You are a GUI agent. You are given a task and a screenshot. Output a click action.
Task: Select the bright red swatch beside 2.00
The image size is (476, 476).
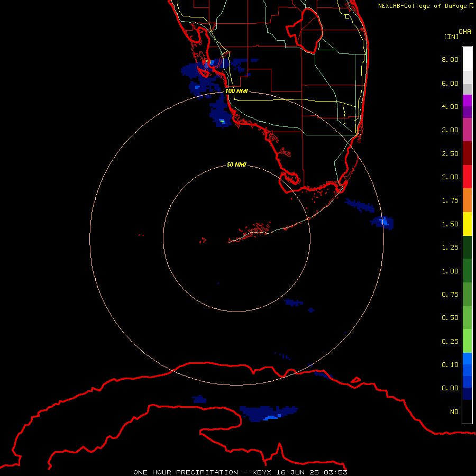click(467, 177)
